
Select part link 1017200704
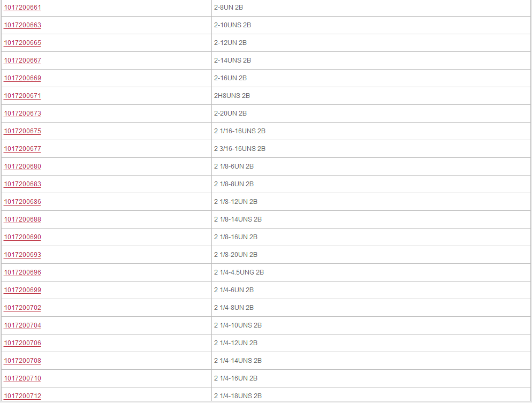[22, 325]
